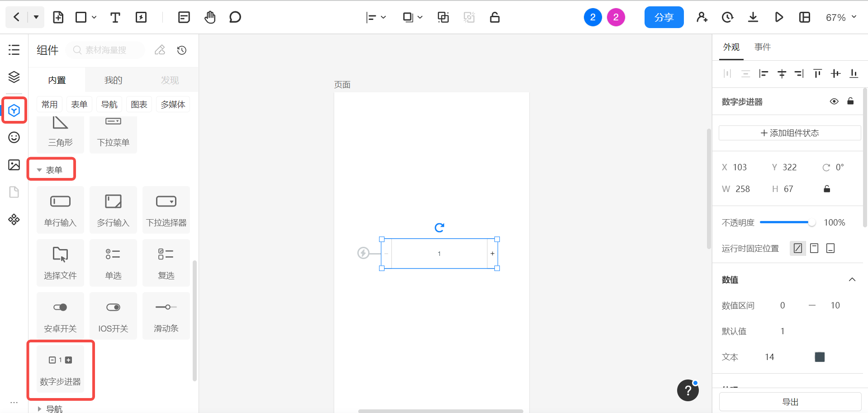The height and width of the screenshot is (413, 868).
Task: Click the 添加组件状态 button
Action: (789, 133)
